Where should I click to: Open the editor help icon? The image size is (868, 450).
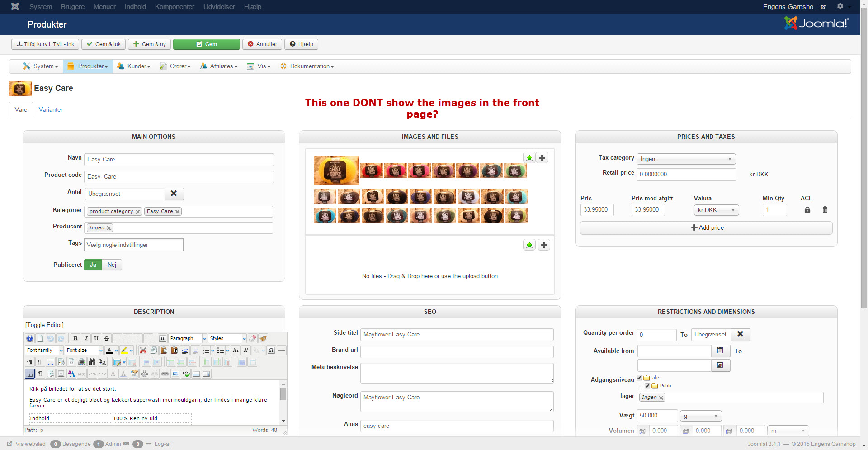pyautogui.click(x=30, y=338)
